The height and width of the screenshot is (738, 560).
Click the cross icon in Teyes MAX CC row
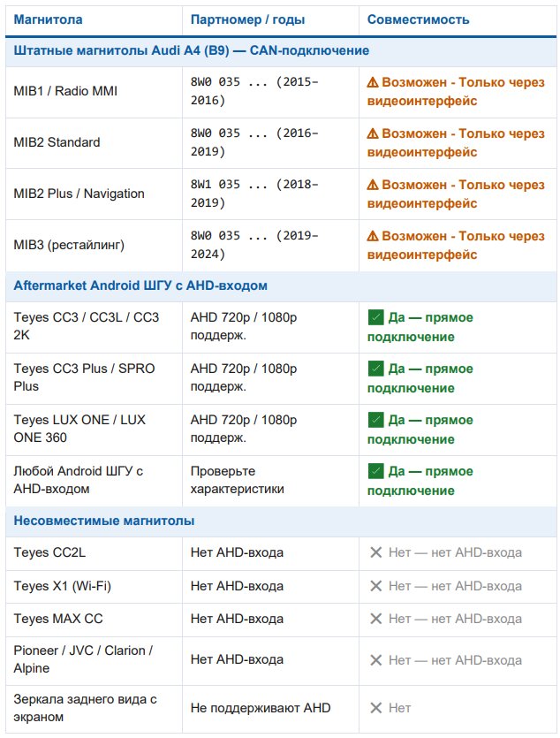(375, 619)
